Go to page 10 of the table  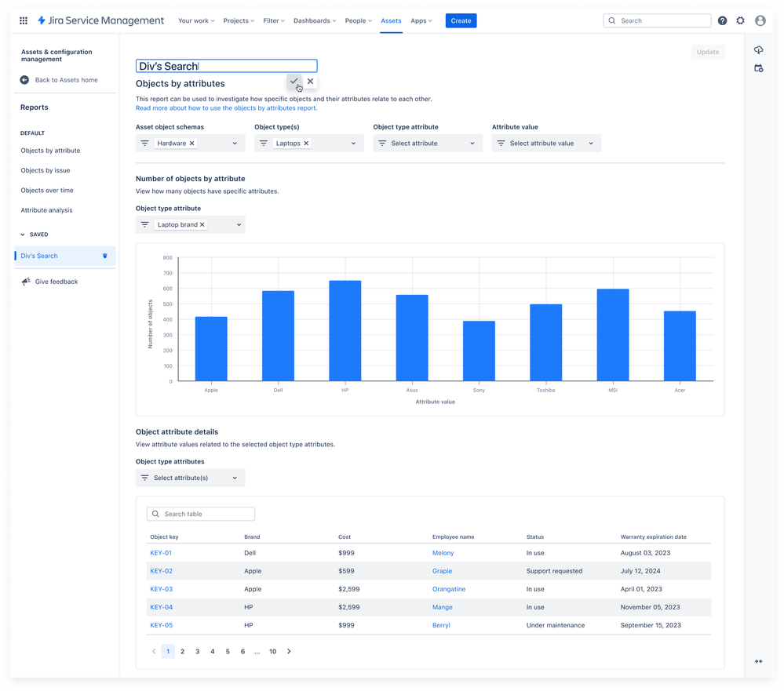coord(272,651)
